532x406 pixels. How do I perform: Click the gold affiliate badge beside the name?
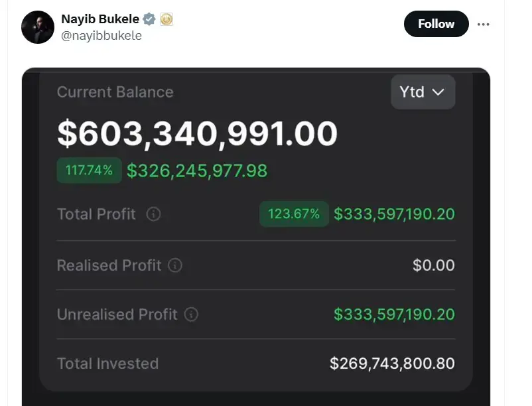point(166,19)
